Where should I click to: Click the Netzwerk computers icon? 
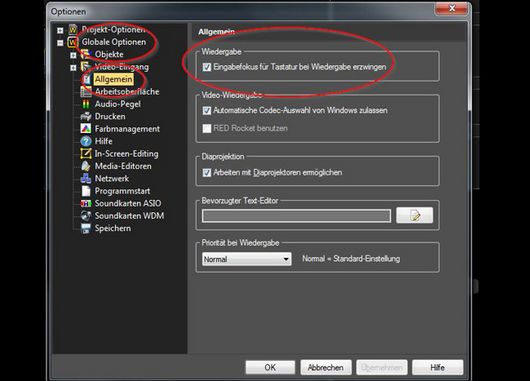coord(86,178)
